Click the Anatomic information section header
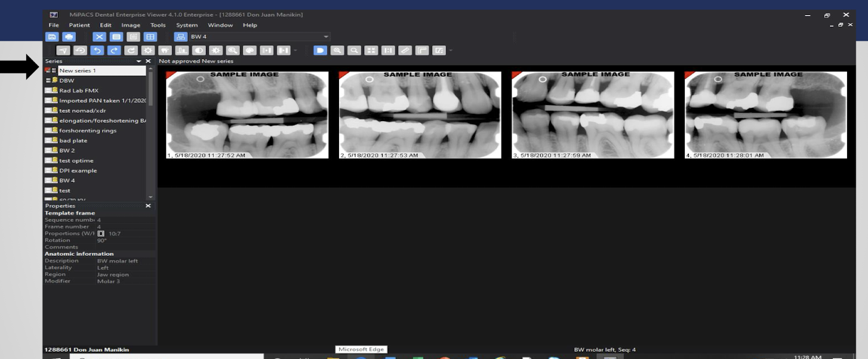 click(x=79, y=253)
